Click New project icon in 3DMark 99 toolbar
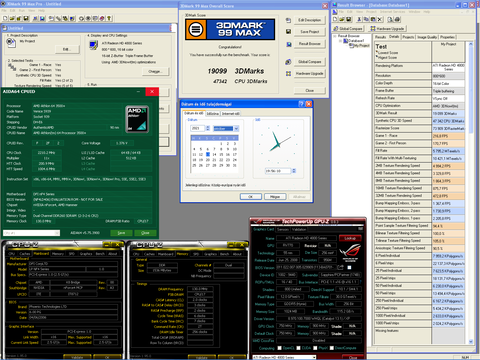This screenshot has height=360, width=480. (5, 18)
